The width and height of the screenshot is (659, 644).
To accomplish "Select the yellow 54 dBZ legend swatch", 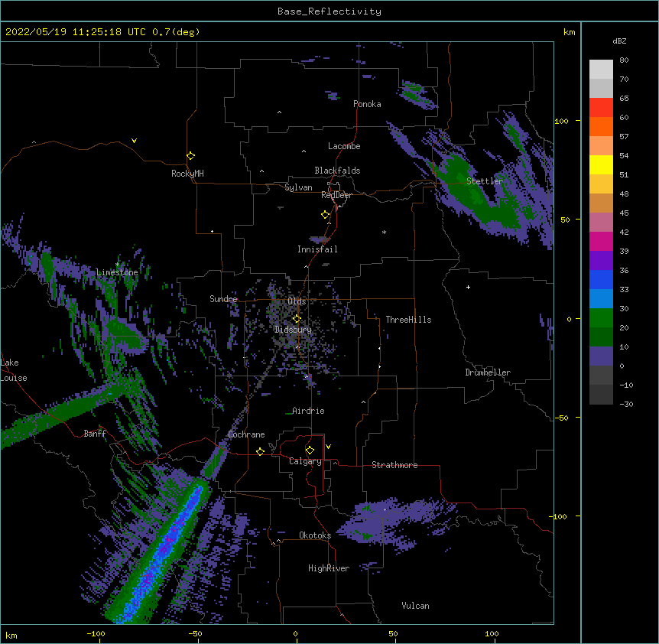I will point(601,164).
